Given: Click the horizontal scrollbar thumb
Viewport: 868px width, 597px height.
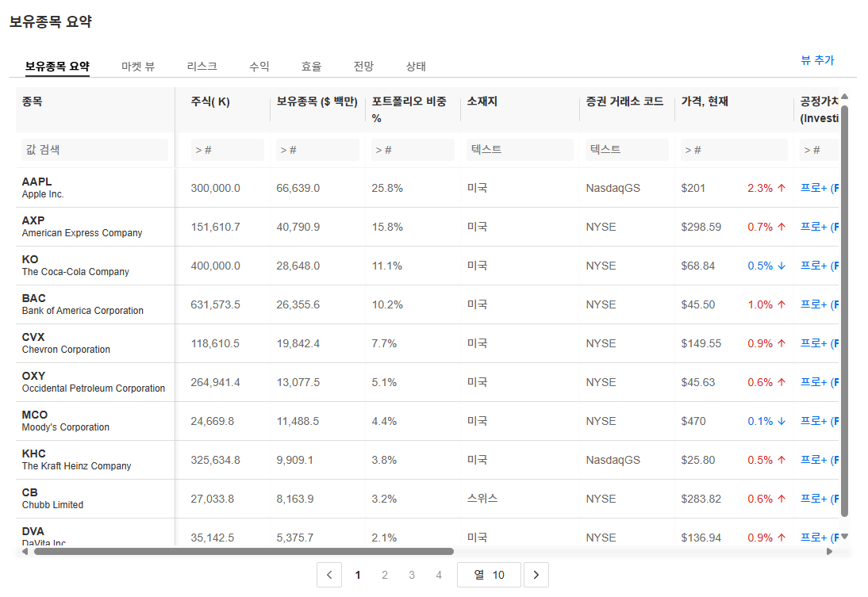Looking at the screenshot, I should pos(244,552).
